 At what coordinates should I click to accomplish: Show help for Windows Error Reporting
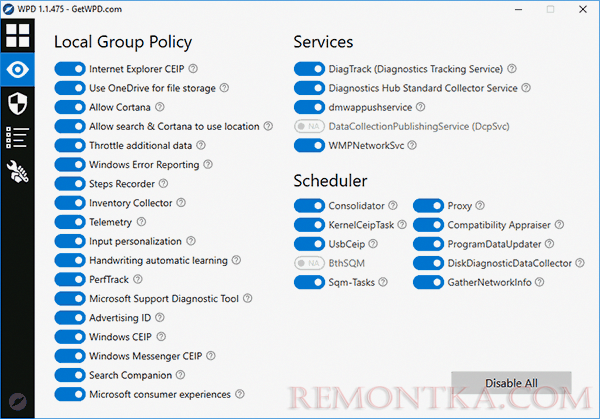pyautogui.click(x=209, y=165)
